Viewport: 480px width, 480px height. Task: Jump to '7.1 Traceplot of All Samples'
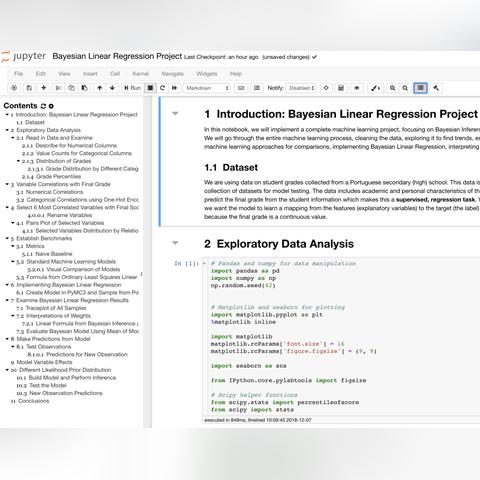pyautogui.click(x=51, y=308)
